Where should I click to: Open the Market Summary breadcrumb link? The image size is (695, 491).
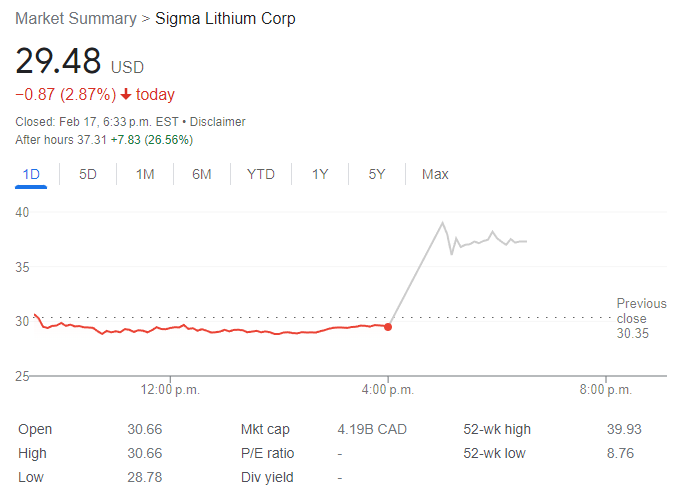(x=76, y=19)
